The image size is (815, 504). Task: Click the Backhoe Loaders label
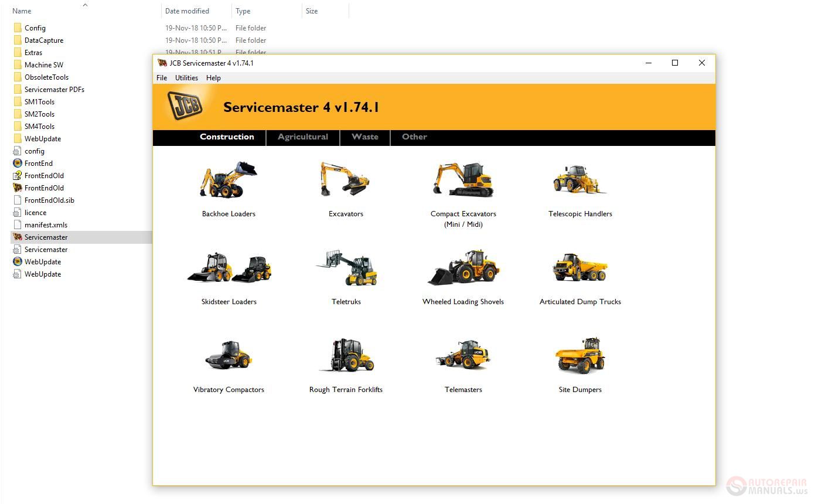point(229,214)
